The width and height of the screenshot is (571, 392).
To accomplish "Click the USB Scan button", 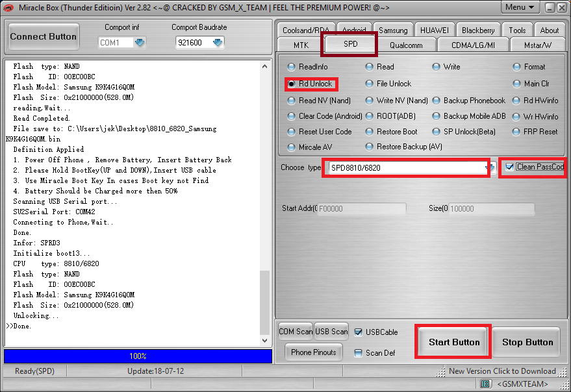I will [x=331, y=332].
